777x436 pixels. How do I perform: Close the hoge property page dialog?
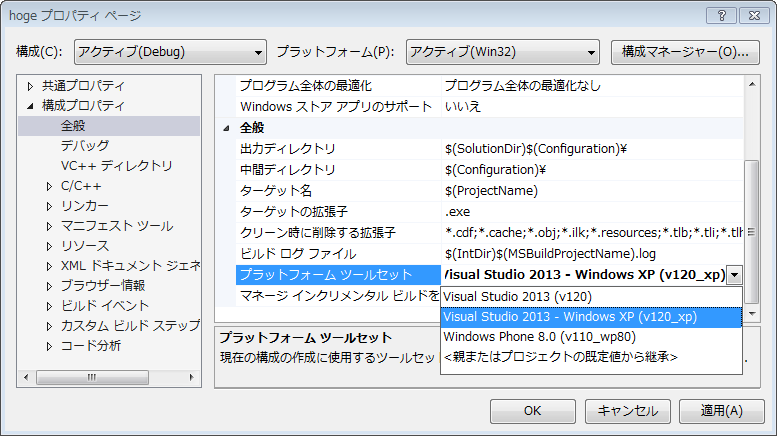point(750,15)
